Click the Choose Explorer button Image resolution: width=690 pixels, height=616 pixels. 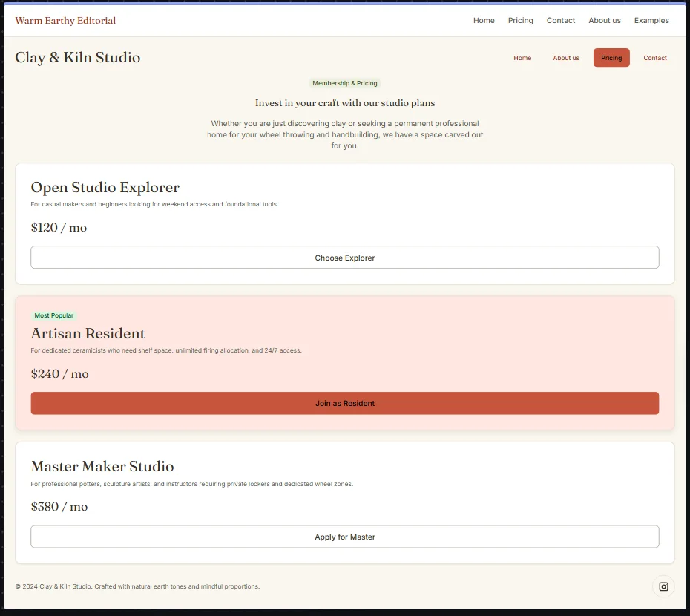[x=344, y=257]
